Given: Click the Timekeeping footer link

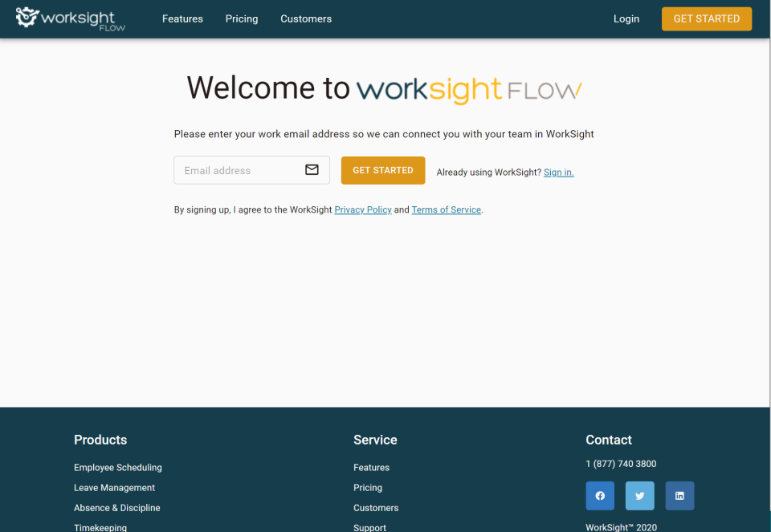Looking at the screenshot, I should click(x=100, y=526).
